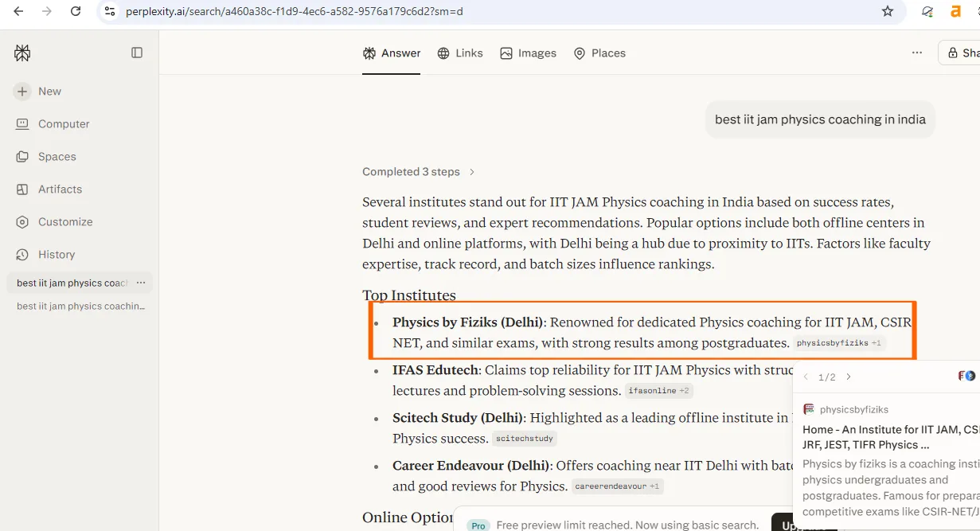The height and width of the screenshot is (531, 980).
Task: Click the plus icon beside New
Action: 22,92
